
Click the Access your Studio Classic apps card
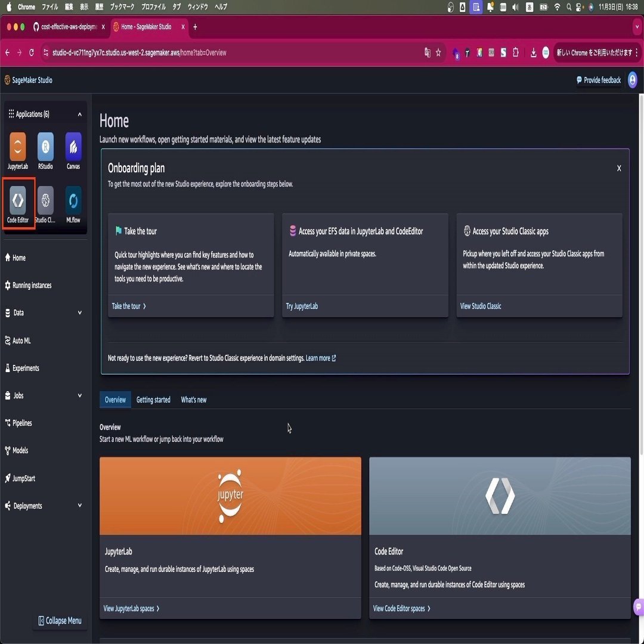click(x=539, y=265)
